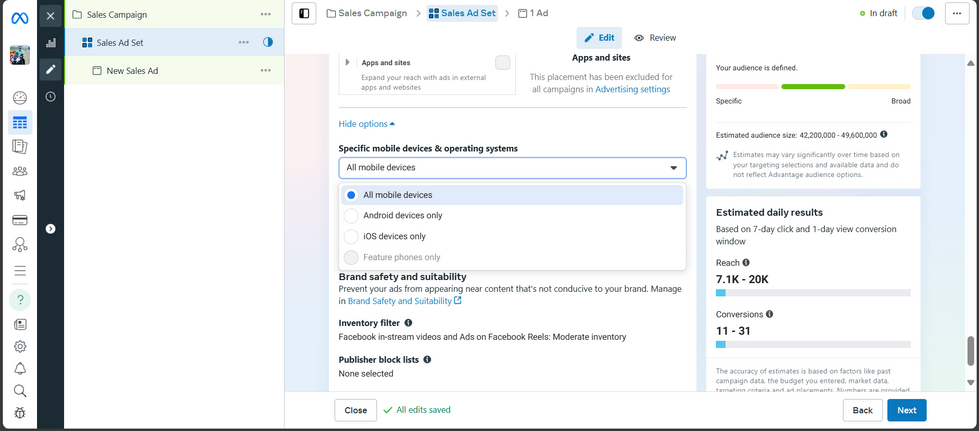Select the edit pencil icon in dark panel
The width and height of the screenshot is (979, 431).
click(51, 69)
